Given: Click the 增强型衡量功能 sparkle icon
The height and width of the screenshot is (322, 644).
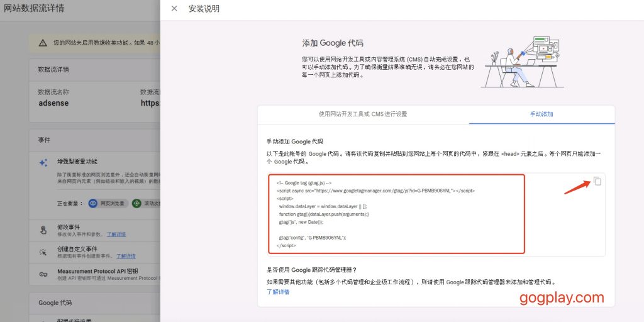Looking at the screenshot, I should tap(43, 163).
